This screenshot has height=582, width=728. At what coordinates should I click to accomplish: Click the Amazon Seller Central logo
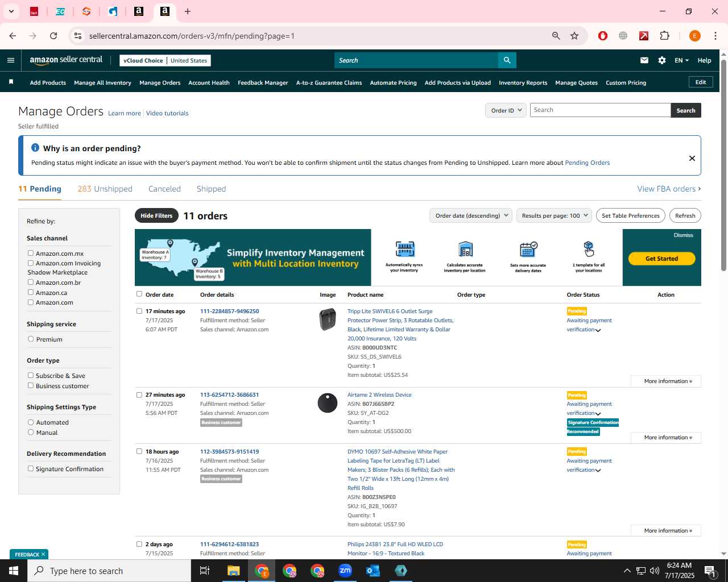point(66,60)
